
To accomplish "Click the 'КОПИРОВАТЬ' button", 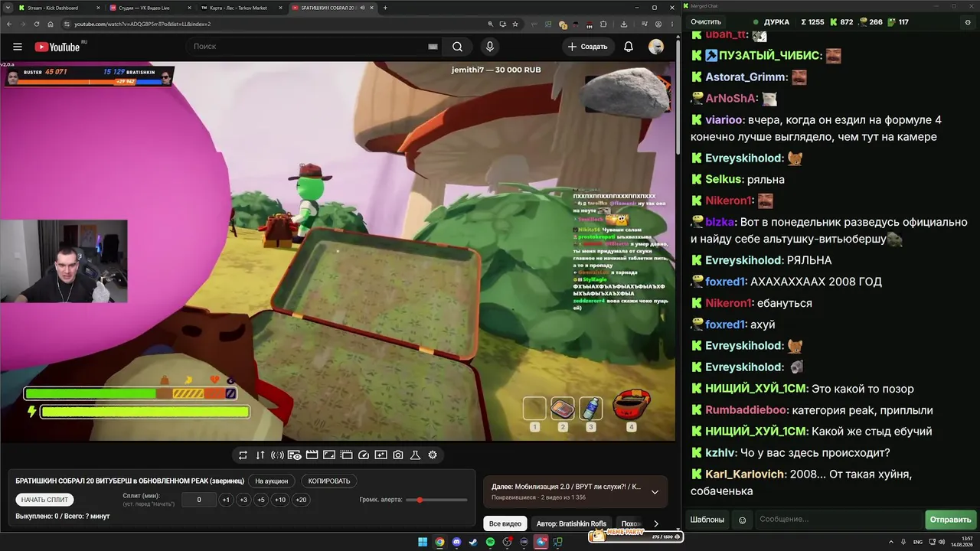I will click(x=329, y=481).
